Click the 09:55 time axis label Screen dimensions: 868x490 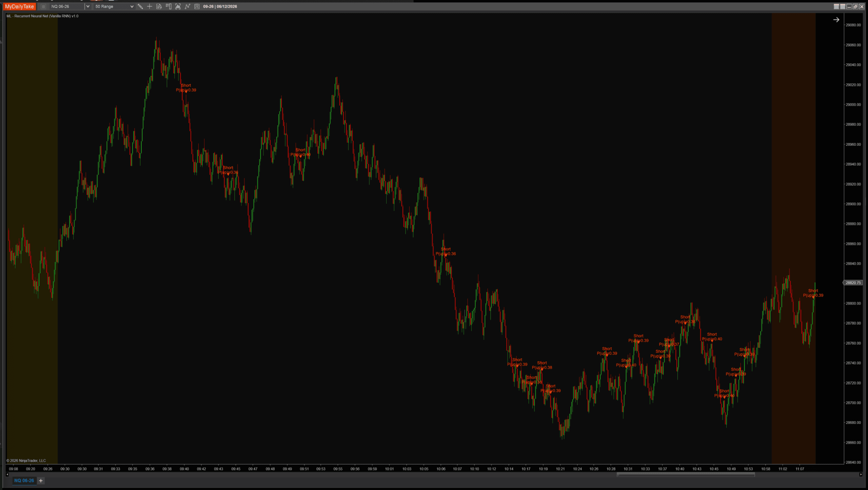[338, 469]
